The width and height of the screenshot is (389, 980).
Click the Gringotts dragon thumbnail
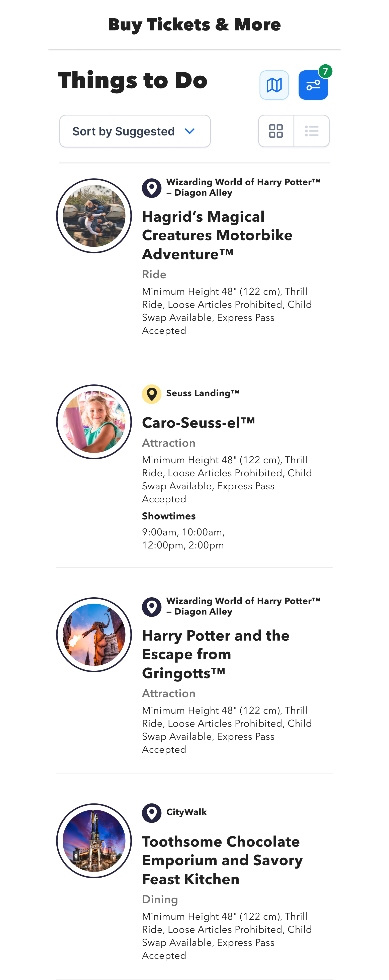[94, 635]
